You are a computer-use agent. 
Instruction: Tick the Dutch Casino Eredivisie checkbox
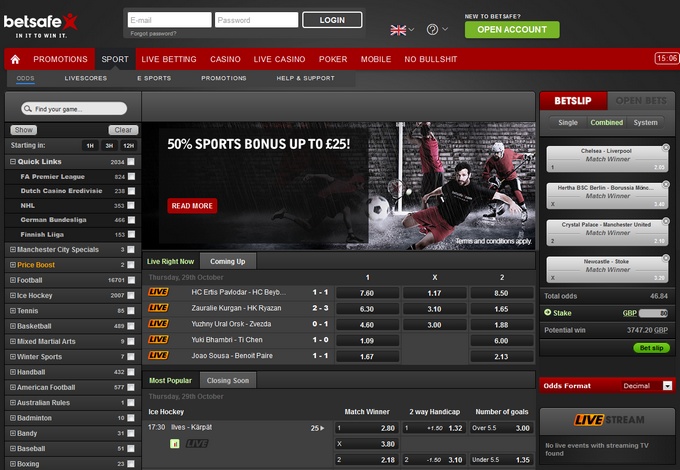click(x=131, y=191)
